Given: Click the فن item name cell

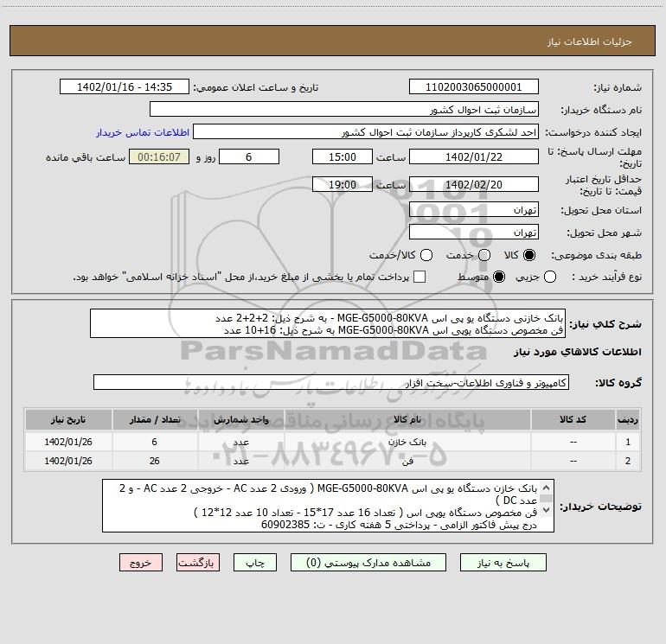Looking at the screenshot, I should (407, 461).
